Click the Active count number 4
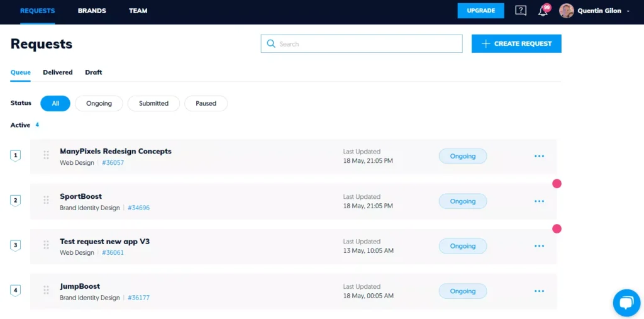The height and width of the screenshot is (319, 644). 37,125
